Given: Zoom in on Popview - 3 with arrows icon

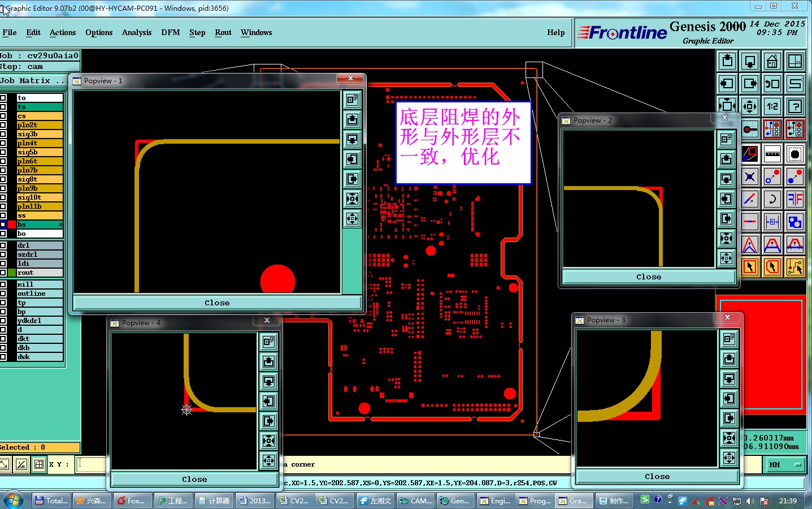Looking at the screenshot, I should click(x=730, y=438).
